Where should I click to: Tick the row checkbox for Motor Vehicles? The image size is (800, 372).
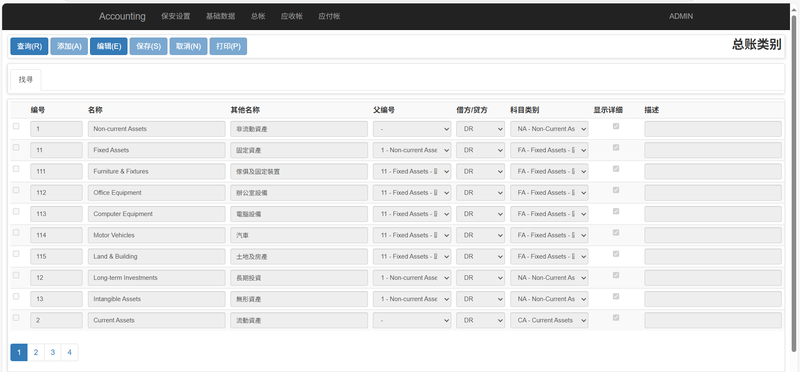(x=16, y=233)
